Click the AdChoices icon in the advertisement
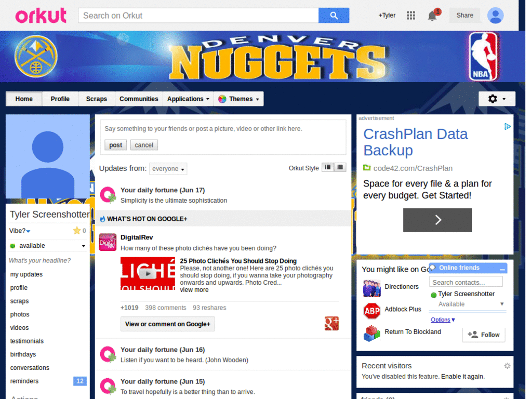Image resolution: width=532 pixels, height=399 pixels. pyautogui.click(x=507, y=127)
